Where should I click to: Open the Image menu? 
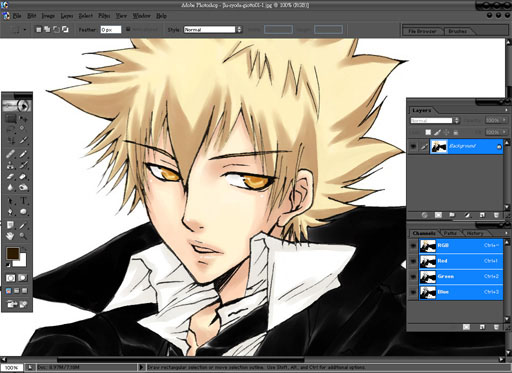[x=48, y=16]
